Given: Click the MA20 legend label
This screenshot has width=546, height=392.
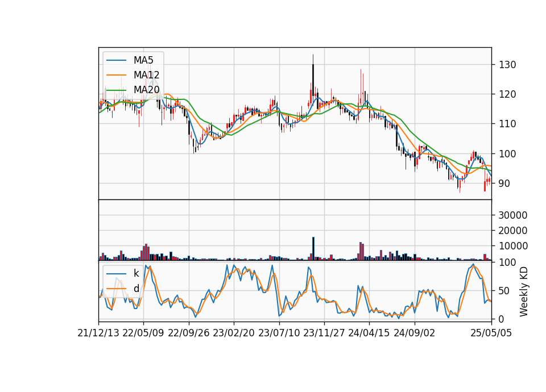Looking at the screenshot, I should coord(146,90).
